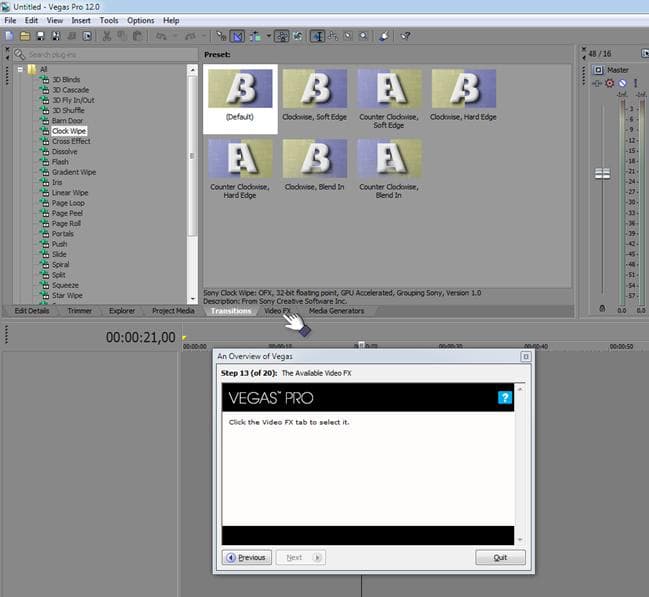
Task: Switch to the Project Media tab
Action: tap(173, 311)
